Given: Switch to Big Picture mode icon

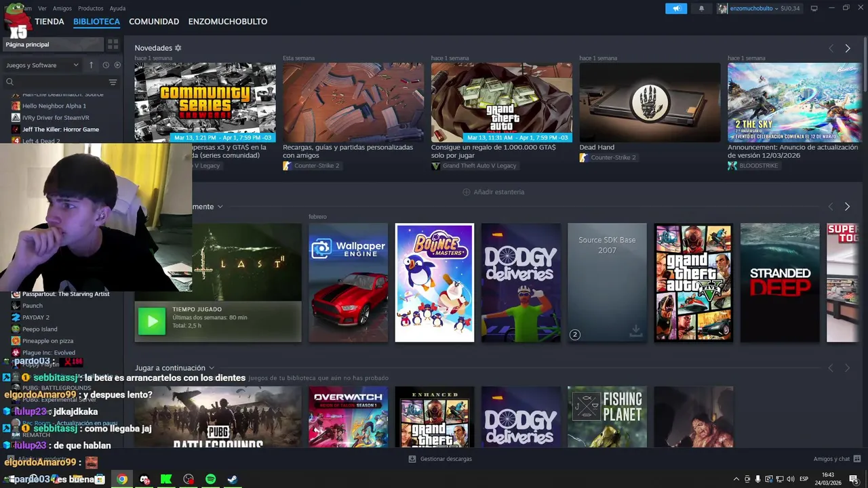Looking at the screenshot, I should [x=814, y=8].
